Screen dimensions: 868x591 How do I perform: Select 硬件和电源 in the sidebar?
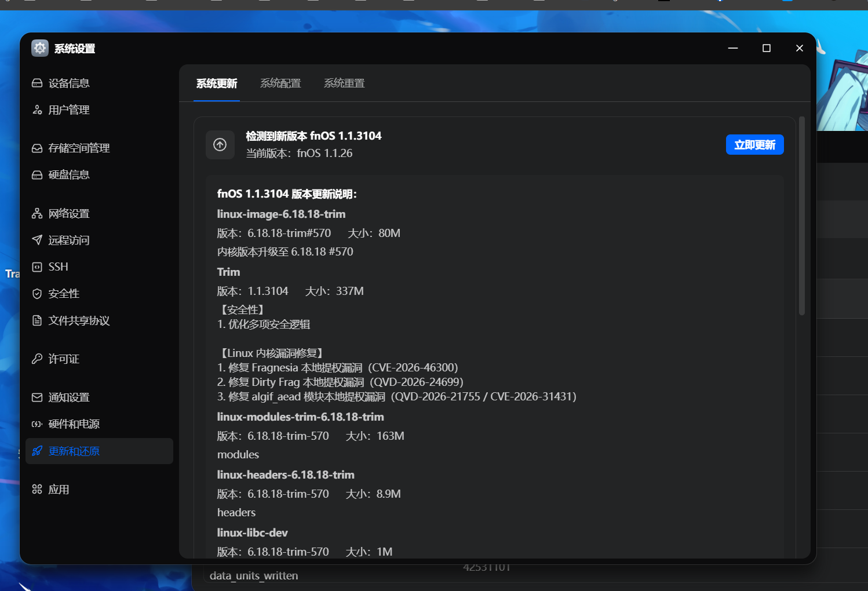coord(100,424)
